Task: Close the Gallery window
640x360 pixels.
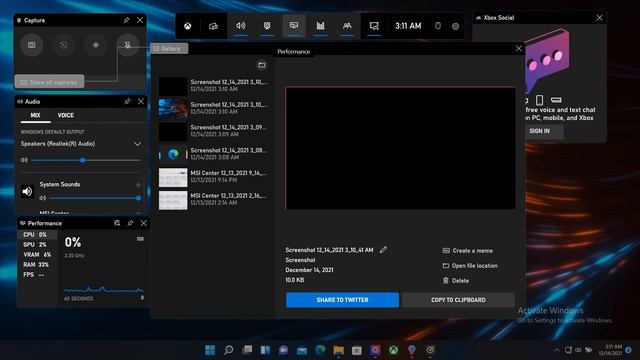Action: [x=518, y=49]
